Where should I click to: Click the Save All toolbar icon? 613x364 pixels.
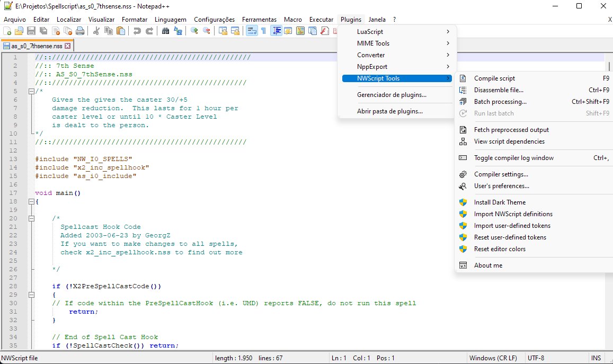point(43,31)
